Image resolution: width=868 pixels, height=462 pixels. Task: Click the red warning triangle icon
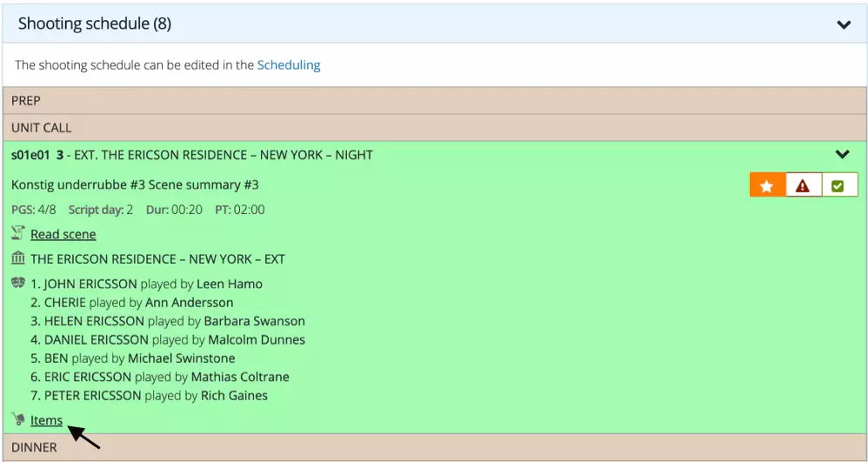[x=803, y=185]
